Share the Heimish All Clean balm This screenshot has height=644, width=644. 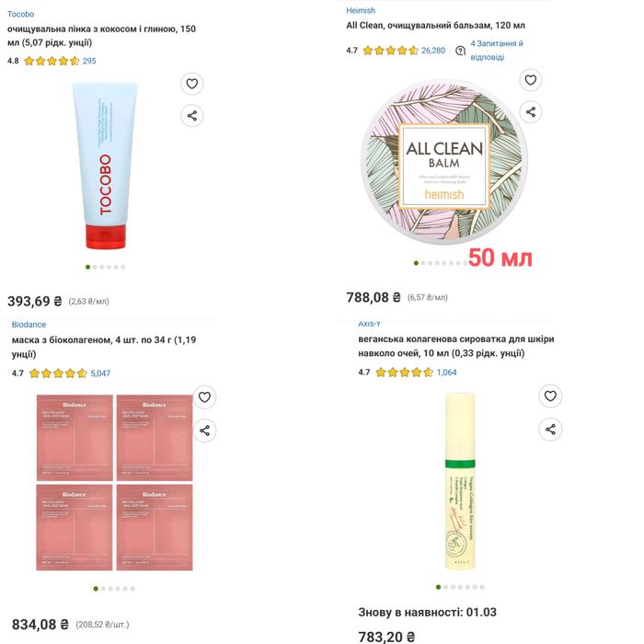[531, 111]
